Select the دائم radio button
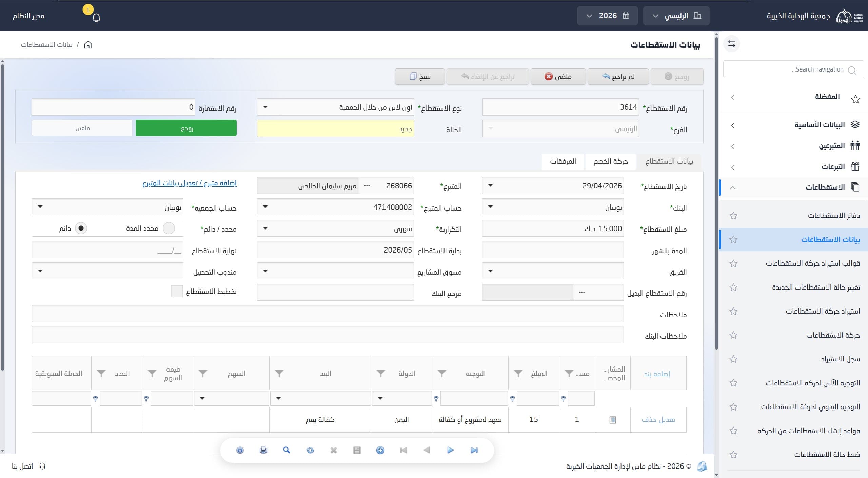This screenshot has height=478, width=868. [x=81, y=228]
